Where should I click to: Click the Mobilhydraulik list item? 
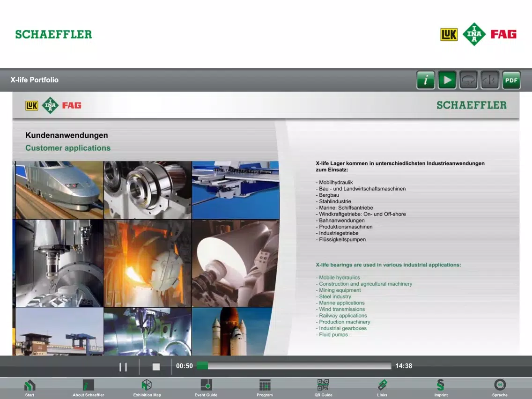click(334, 183)
